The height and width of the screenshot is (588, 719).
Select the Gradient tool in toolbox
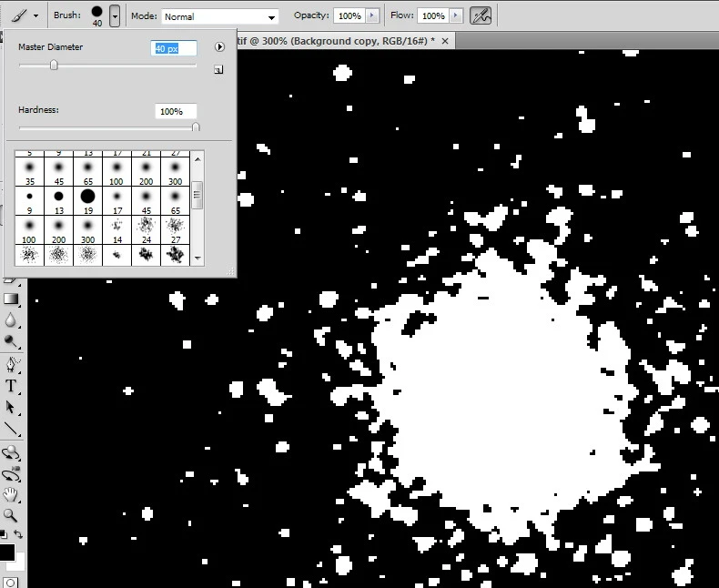click(11, 299)
